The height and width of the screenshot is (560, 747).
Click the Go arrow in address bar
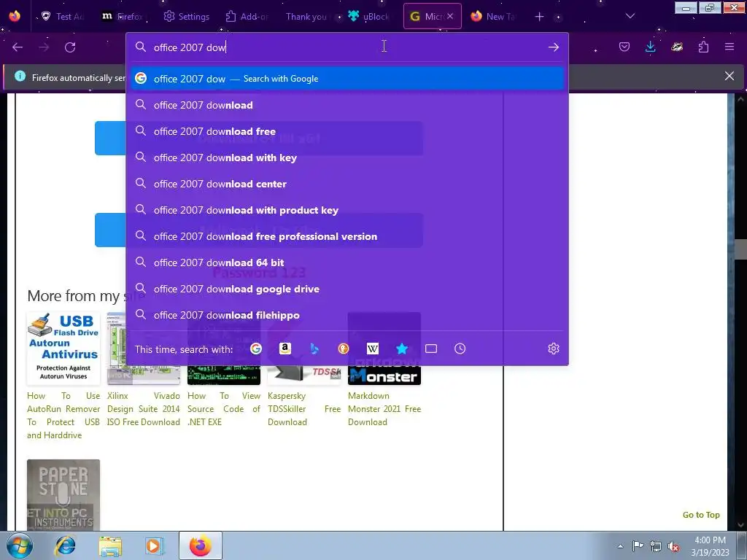coord(554,47)
